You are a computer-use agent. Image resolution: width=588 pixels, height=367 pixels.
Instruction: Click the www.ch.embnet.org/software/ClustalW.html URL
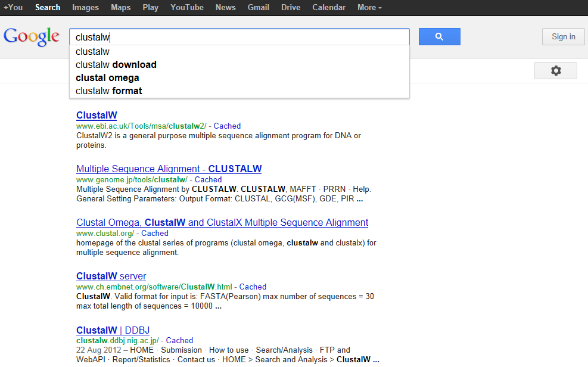154,287
